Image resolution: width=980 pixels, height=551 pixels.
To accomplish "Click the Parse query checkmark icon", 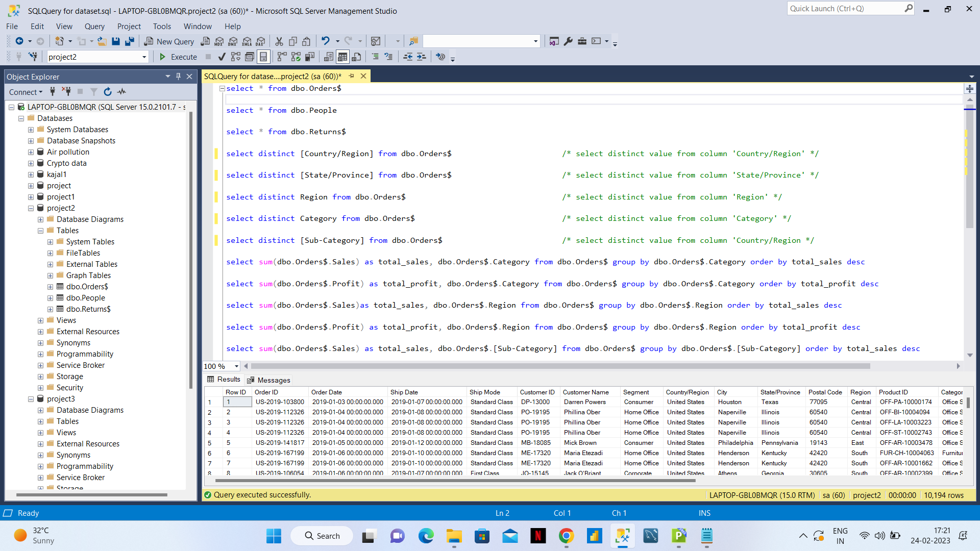I will pyautogui.click(x=222, y=57).
